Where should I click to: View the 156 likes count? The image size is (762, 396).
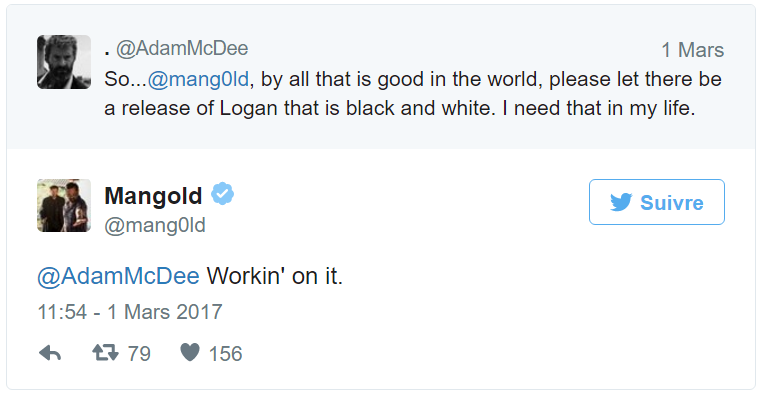tap(225, 353)
